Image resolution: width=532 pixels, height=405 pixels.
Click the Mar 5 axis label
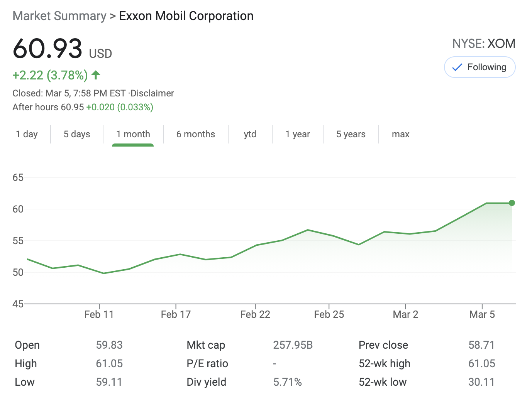[482, 314]
